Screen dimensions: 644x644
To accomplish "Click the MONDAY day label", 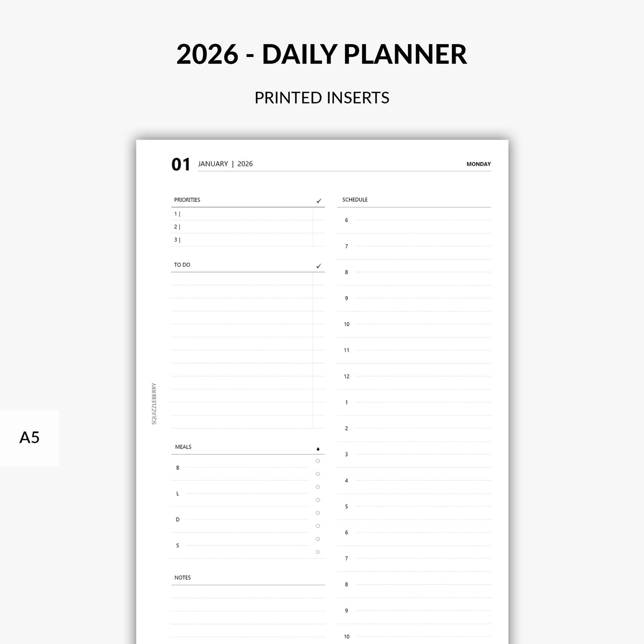I will tap(478, 164).
